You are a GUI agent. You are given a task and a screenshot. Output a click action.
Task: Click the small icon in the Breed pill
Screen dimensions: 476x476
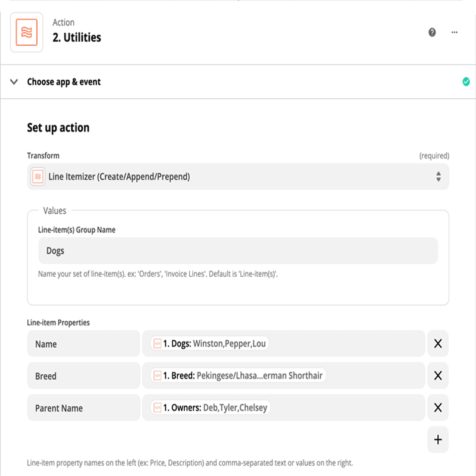(157, 375)
